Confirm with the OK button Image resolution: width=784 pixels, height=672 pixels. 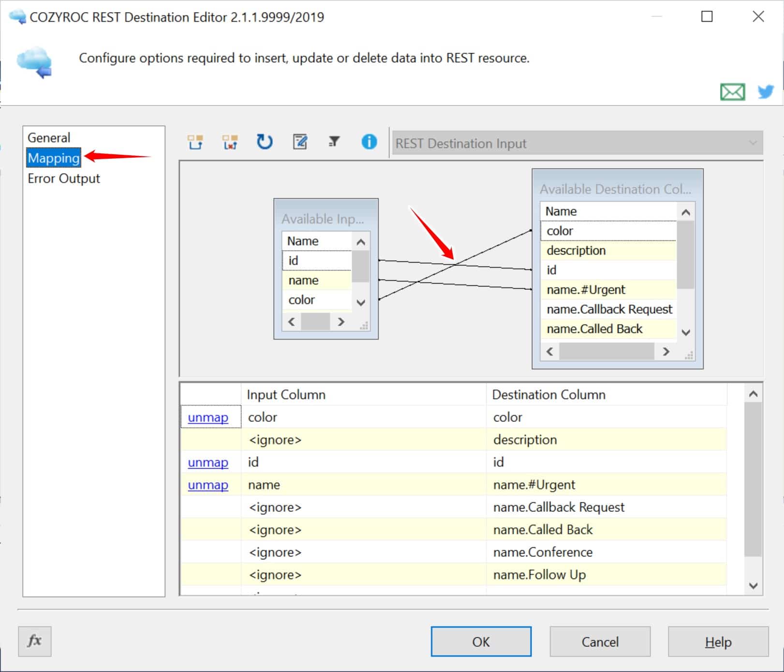(481, 642)
